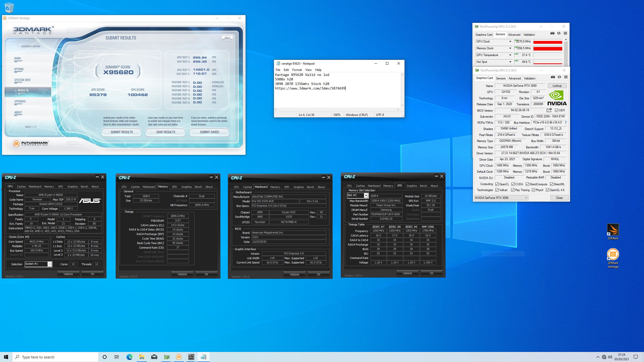Click the Bus Interface question mark icon

[x=566, y=122]
